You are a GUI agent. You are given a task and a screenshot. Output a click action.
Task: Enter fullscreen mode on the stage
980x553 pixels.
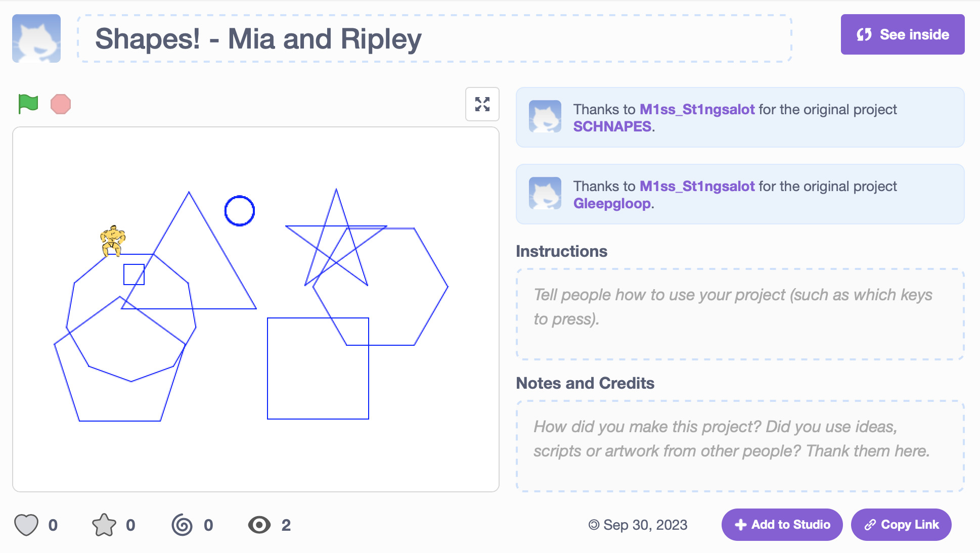pos(483,105)
